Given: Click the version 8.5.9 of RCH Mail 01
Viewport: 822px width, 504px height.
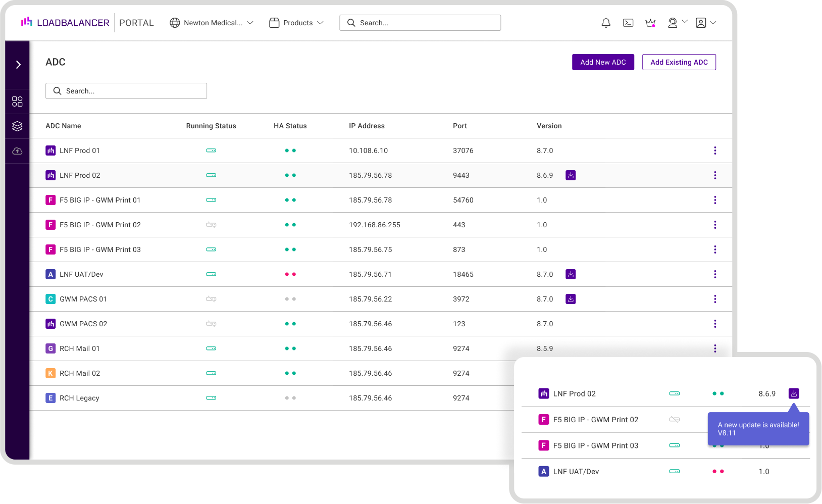Looking at the screenshot, I should click(x=545, y=348).
